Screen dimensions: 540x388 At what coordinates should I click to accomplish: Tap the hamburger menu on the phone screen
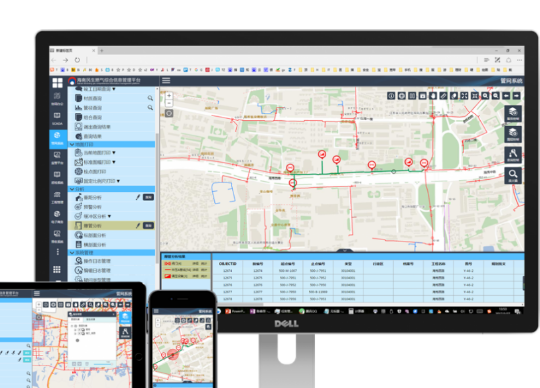tap(156, 311)
